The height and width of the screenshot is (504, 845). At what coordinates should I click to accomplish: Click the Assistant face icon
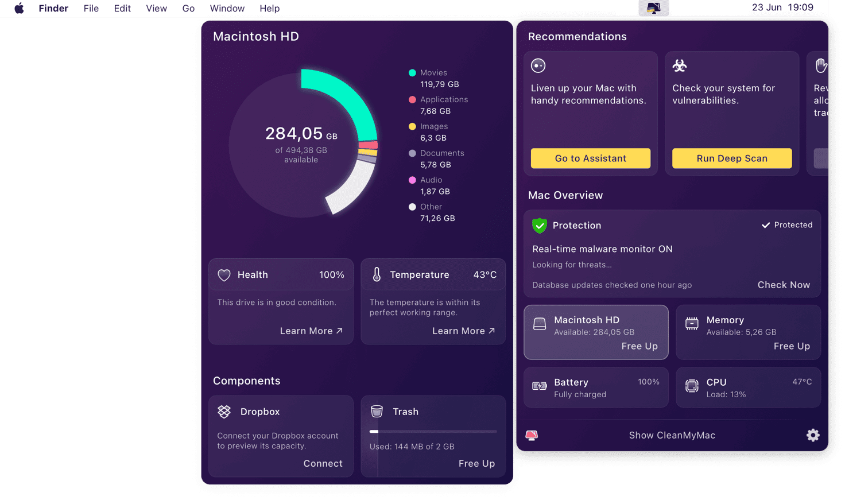click(x=538, y=65)
